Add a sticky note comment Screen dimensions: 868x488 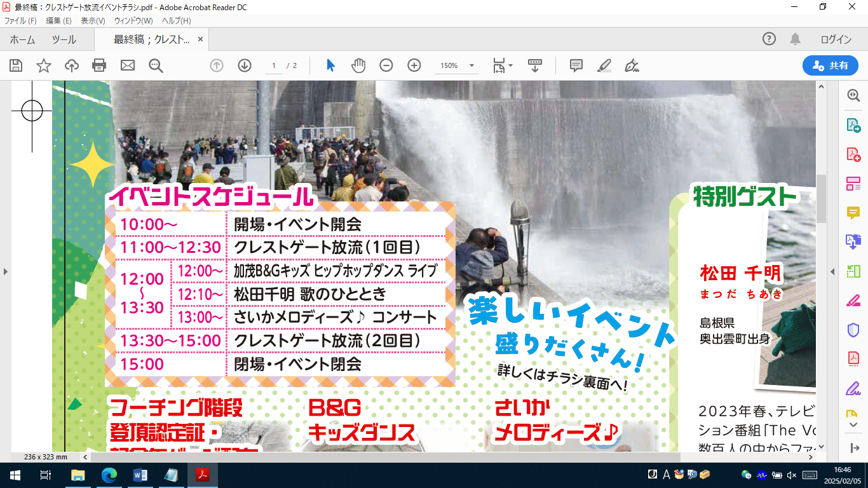point(576,65)
